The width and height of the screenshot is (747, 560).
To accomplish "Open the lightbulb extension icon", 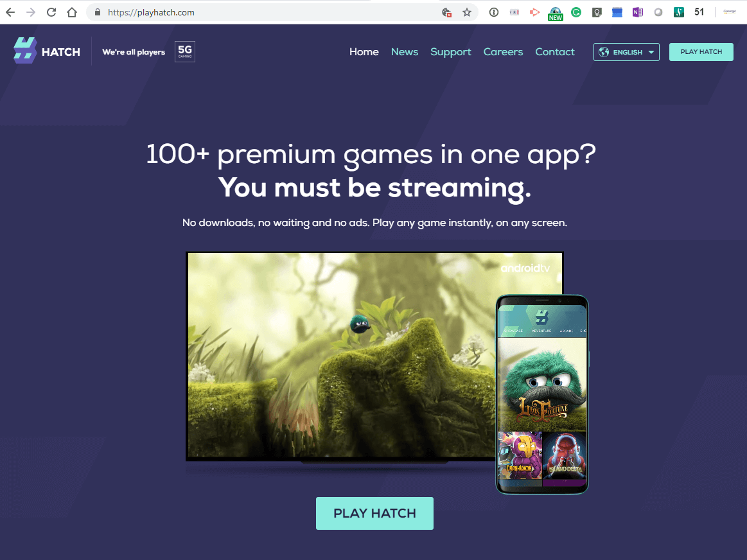I will pos(597,12).
